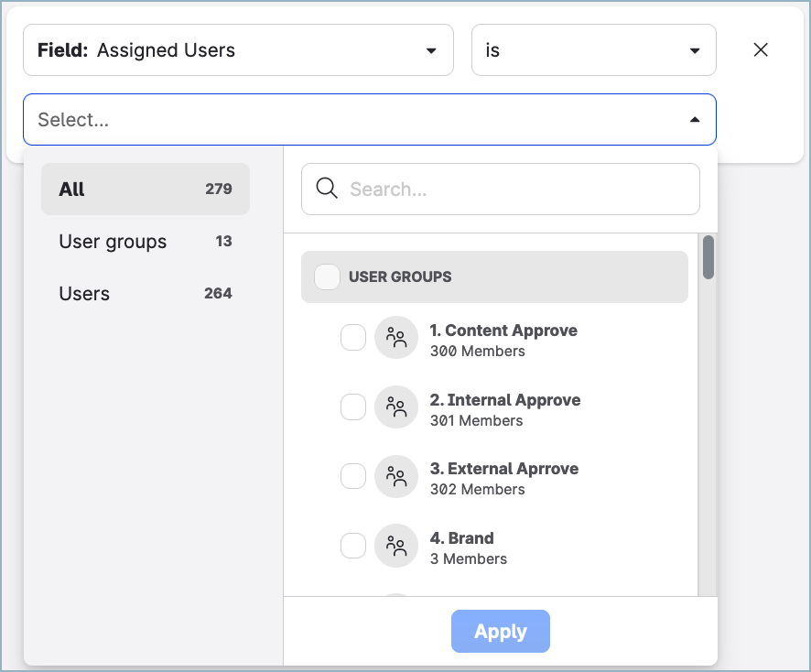Image resolution: width=811 pixels, height=672 pixels.
Task: Open the 'is' operator dropdown
Action: (593, 50)
